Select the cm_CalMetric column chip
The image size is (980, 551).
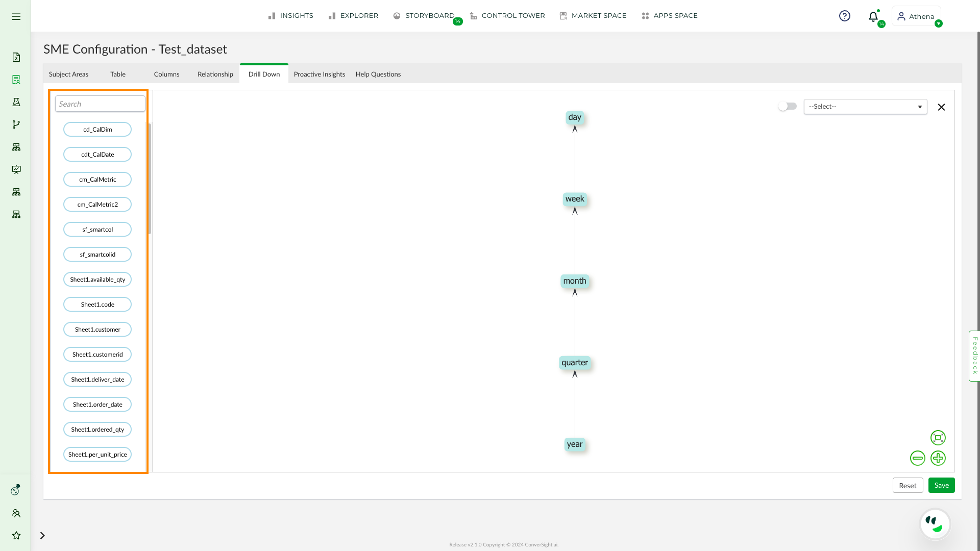tap(97, 180)
